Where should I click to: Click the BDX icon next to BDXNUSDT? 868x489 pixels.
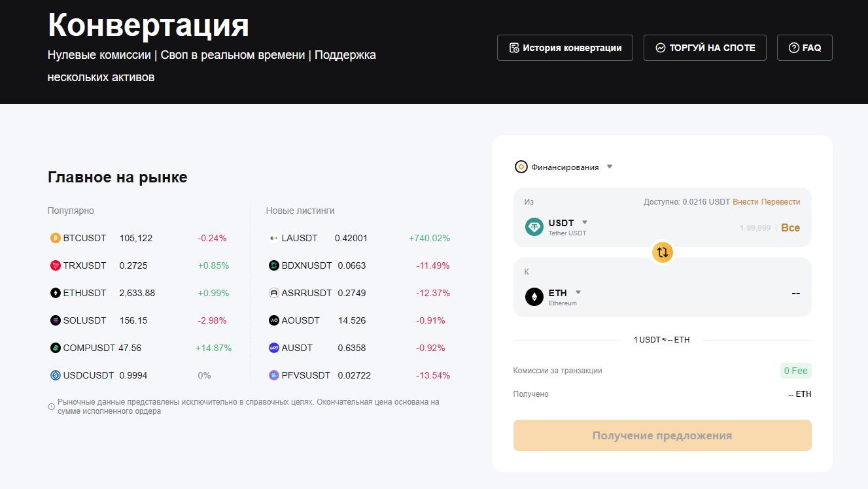click(x=273, y=265)
